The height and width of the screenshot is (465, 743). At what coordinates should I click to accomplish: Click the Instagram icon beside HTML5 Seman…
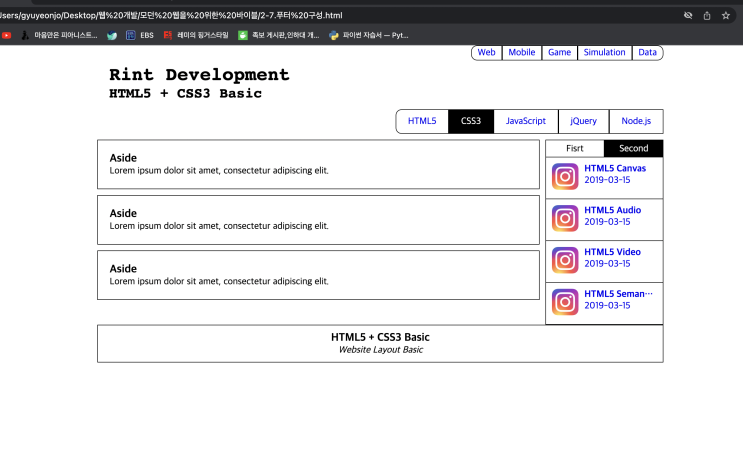(x=565, y=302)
